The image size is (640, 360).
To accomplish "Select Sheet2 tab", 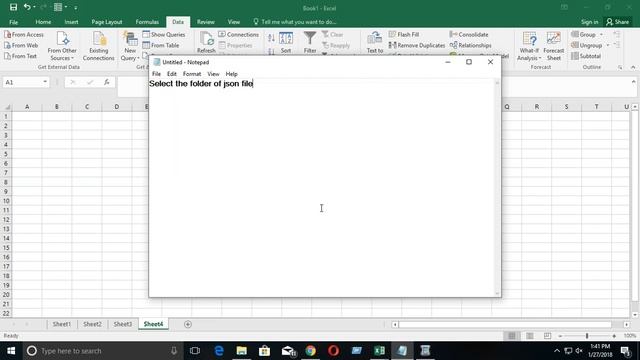I will (92, 324).
